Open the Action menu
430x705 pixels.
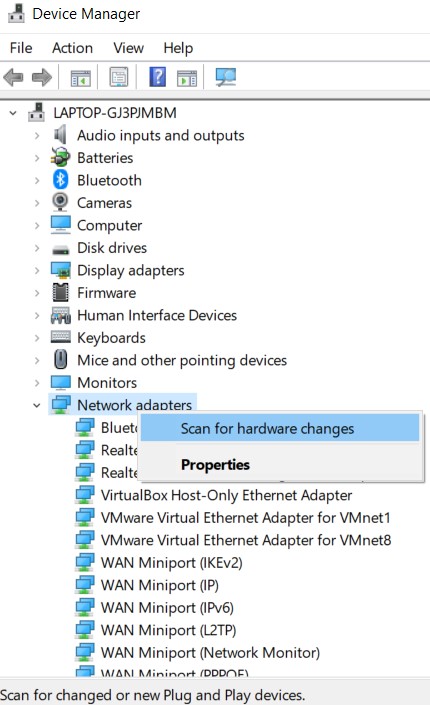coord(72,48)
